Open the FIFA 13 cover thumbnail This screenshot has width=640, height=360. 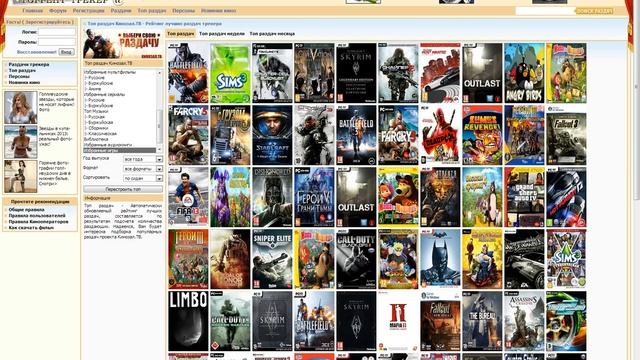[x=188, y=197]
